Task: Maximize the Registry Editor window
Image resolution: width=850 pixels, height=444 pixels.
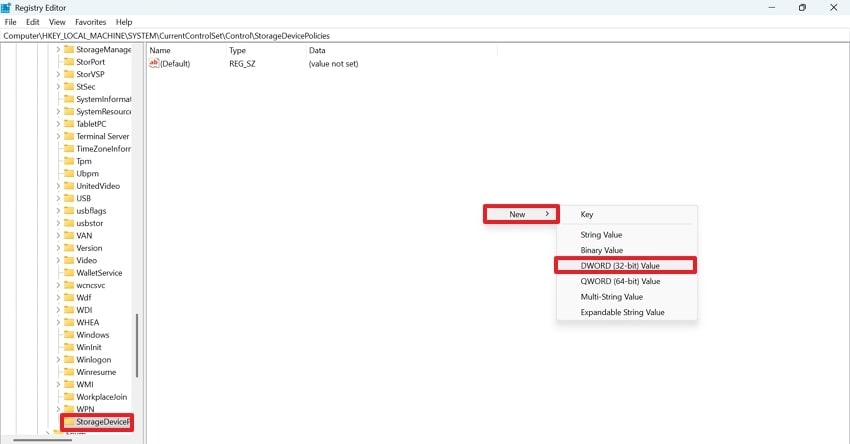Action: (802, 8)
